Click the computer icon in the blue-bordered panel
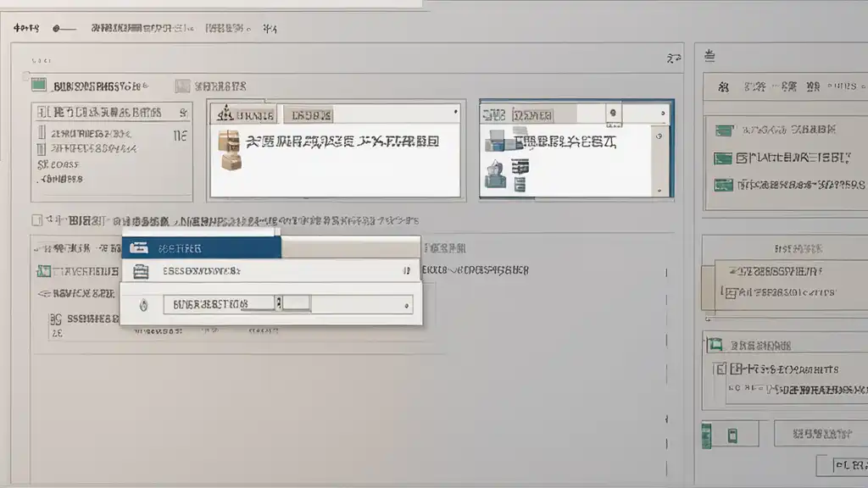The image size is (868, 488). (495, 141)
